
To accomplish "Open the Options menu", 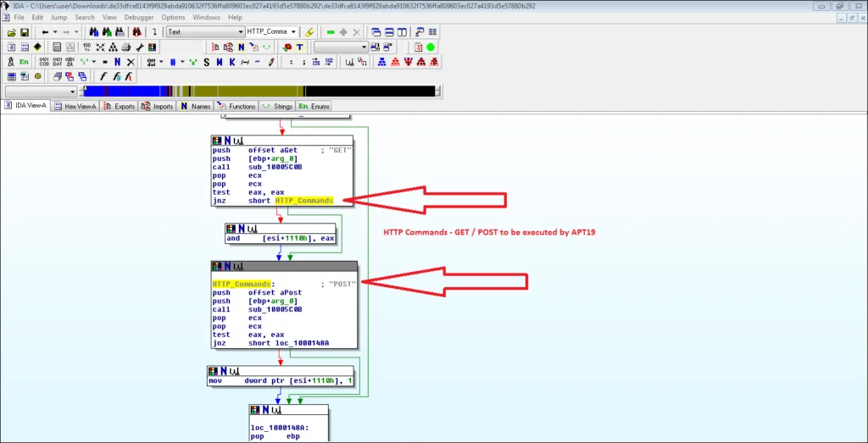I will [173, 17].
